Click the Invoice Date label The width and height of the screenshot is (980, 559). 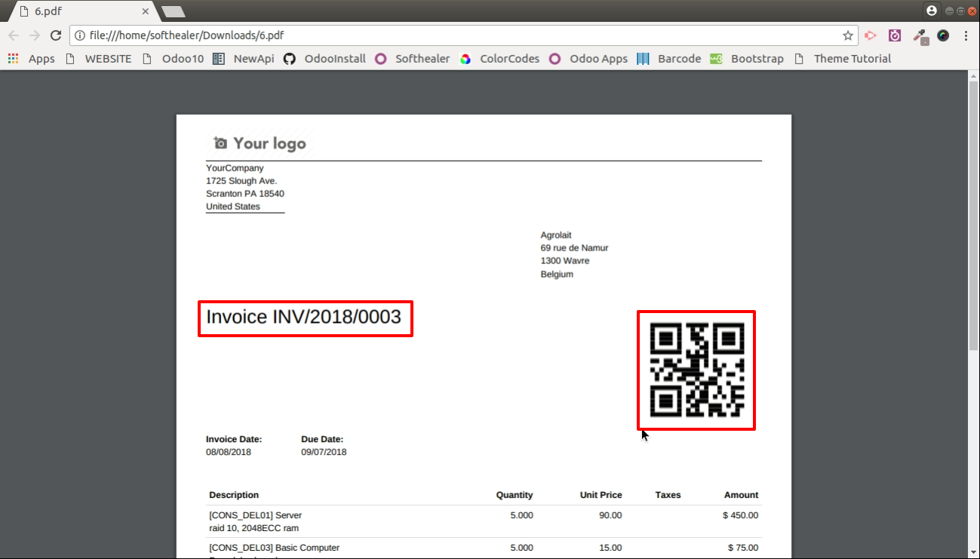pyautogui.click(x=234, y=439)
